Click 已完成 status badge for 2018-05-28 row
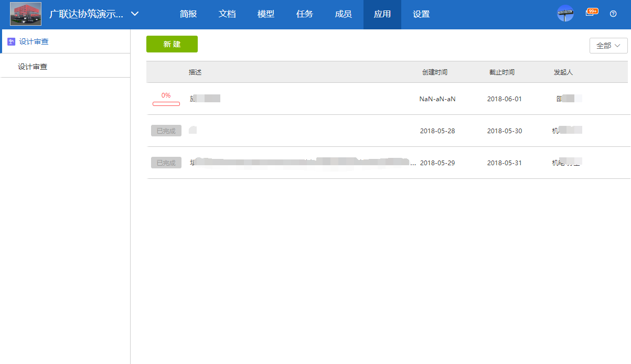 166,131
